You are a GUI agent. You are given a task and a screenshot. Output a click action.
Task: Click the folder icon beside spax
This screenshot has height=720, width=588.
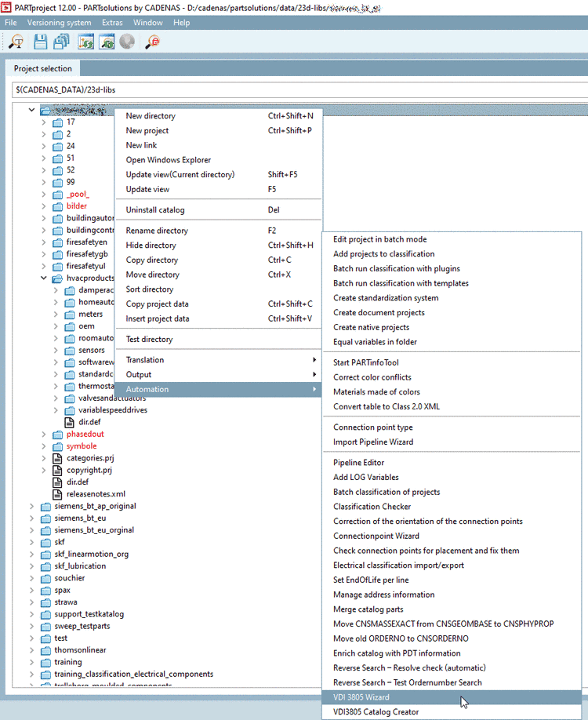point(45,591)
